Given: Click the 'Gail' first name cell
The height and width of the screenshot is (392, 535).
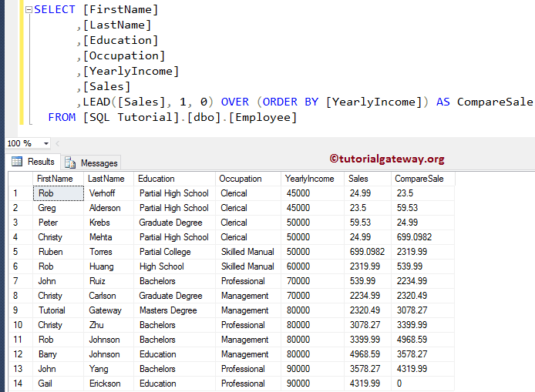Looking at the screenshot, I should 59,384.
